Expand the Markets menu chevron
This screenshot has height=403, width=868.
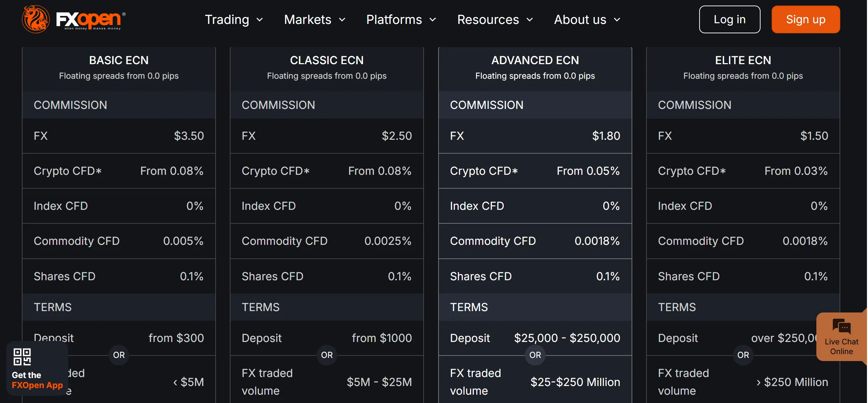point(342,20)
